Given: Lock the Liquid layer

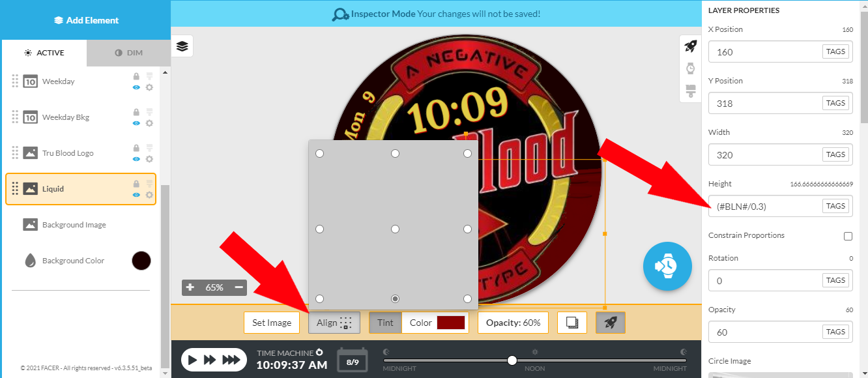Looking at the screenshot, I should tap(136, 184).
